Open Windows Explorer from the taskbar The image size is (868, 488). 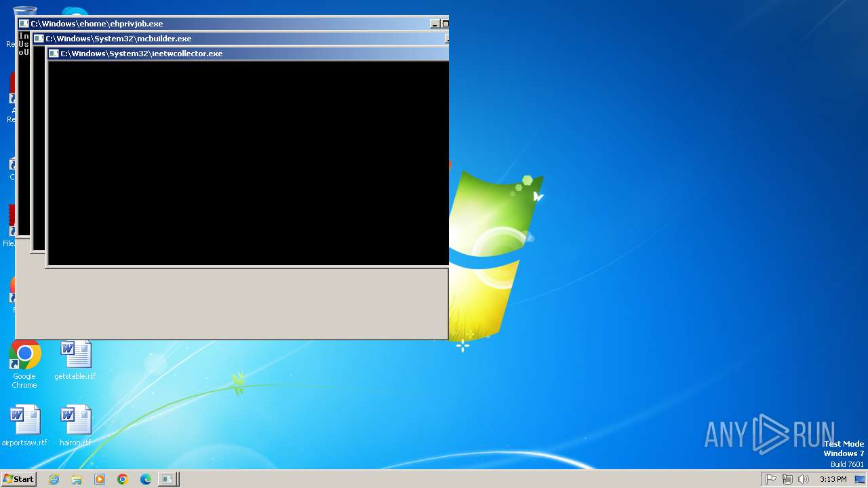tap(77, 479)
